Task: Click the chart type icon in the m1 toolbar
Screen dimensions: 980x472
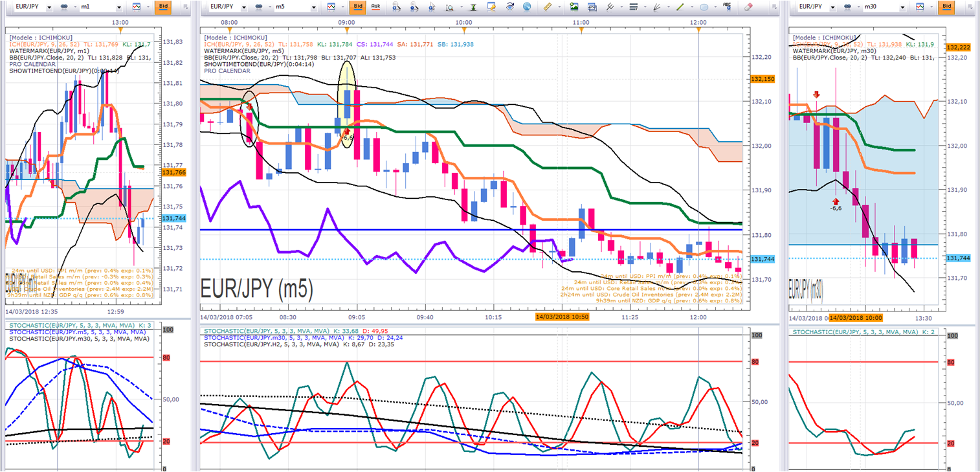Action: [x=137, y=7]
